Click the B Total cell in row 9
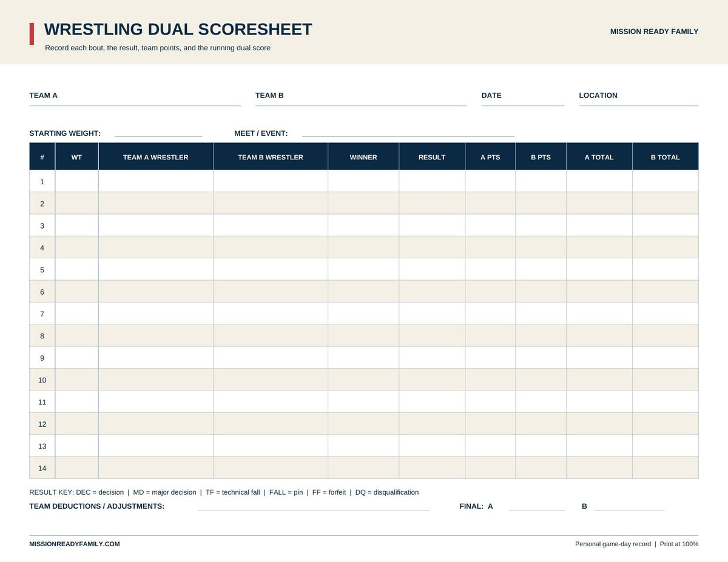The height and width of the screenshot is (562, 728). pyautogui.click(x=666, y=358)
